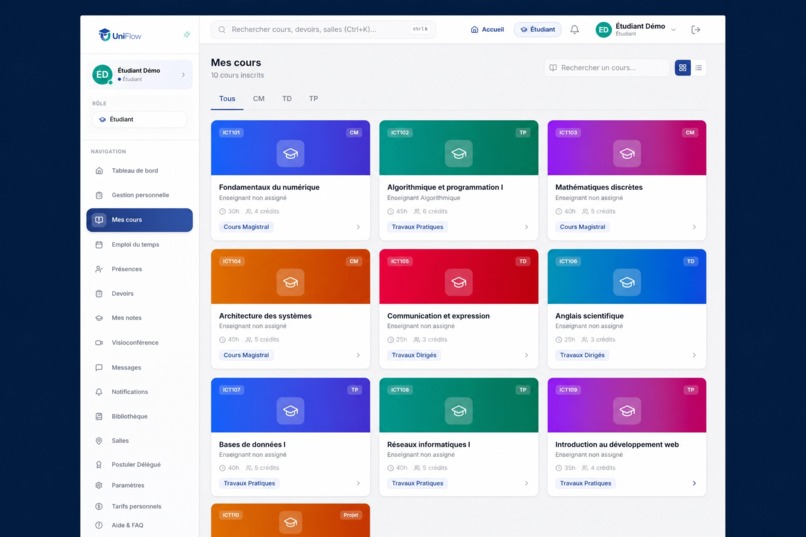Filter courses with the CM tab
This screenshot has width=806, height=537.
pos(259,99)
